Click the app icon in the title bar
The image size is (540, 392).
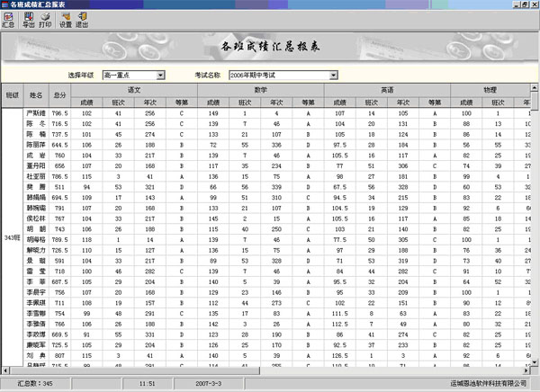[6, 4]
